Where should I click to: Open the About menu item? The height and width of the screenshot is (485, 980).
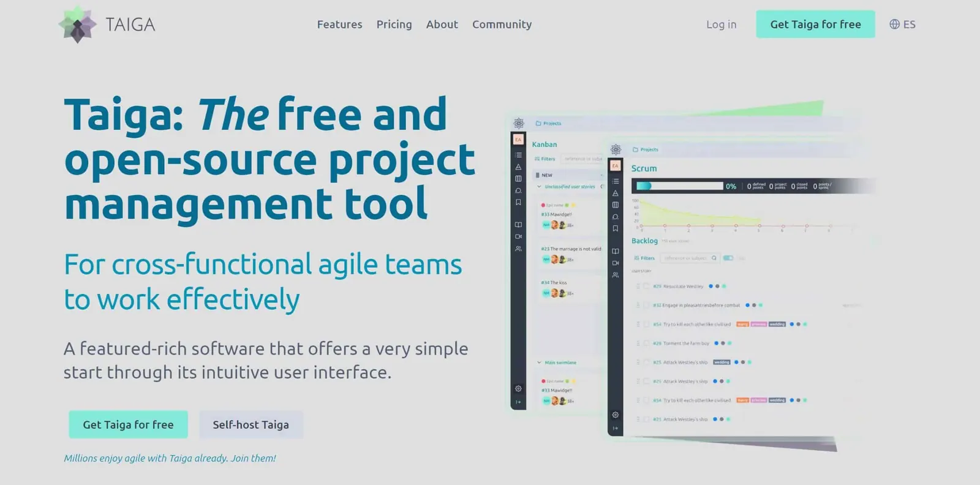[x=442, y=24]
